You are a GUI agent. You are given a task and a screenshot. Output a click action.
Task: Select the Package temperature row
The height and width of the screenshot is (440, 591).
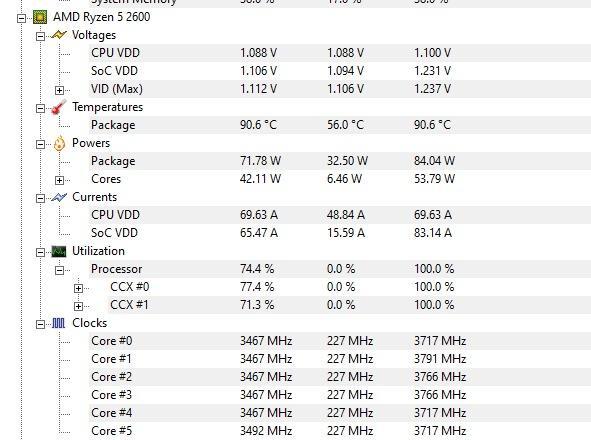click(340, 125)
